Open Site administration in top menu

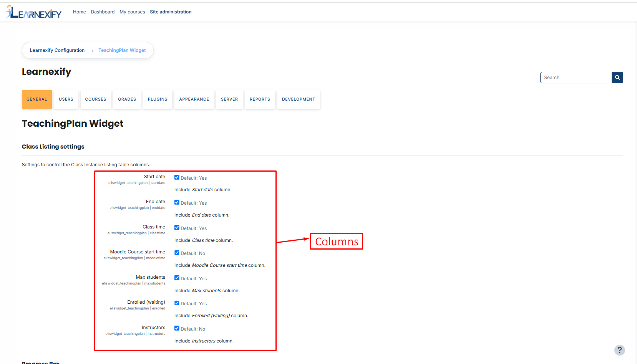pyautogui.click(x=171, y=12)
